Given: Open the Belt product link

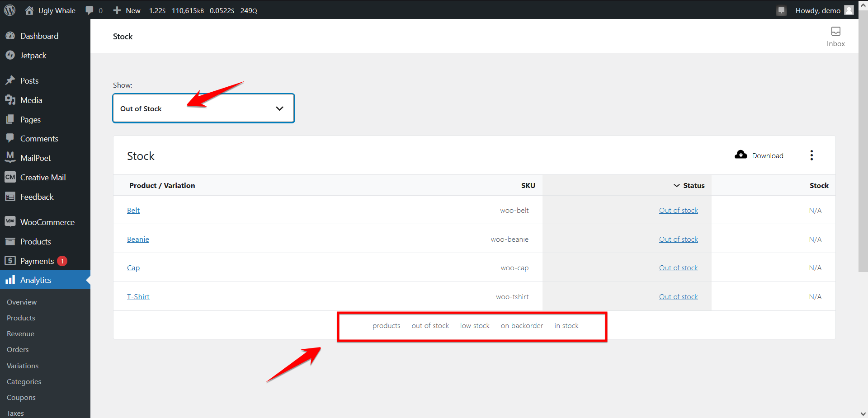Looking at the screenshot, I should pos(133,210).
